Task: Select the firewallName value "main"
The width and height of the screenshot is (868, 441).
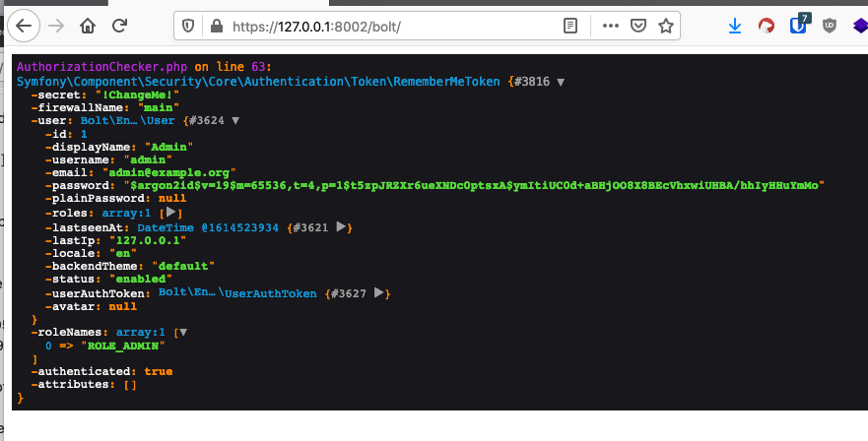Action: pos(159,107)
